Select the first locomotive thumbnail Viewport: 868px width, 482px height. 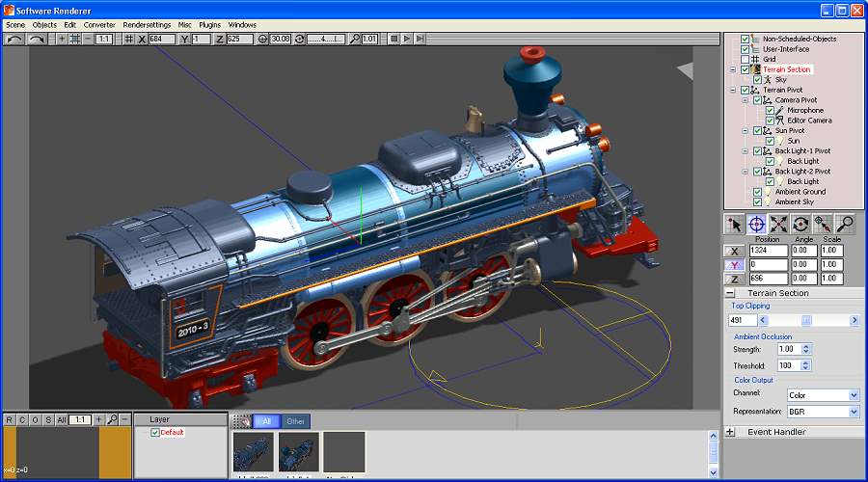click(254, 452)
